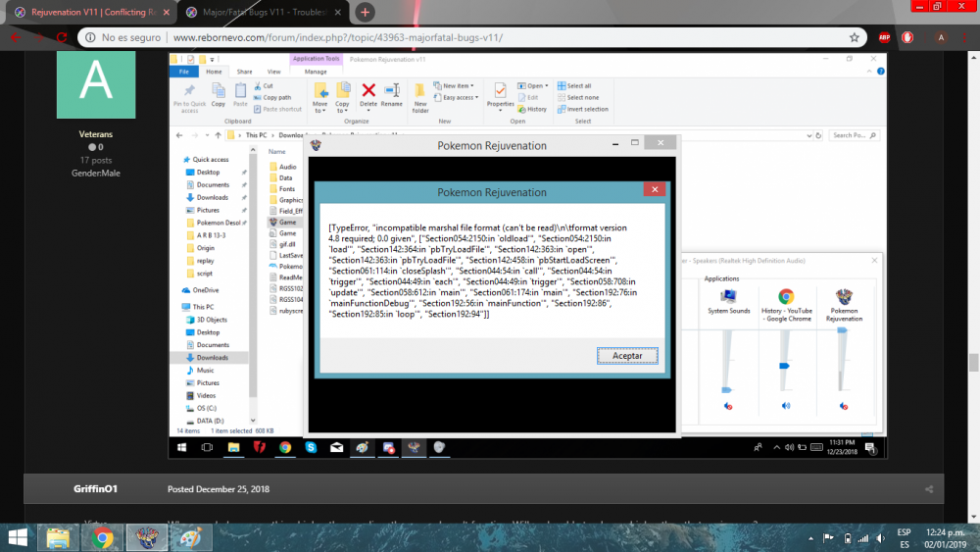The width and height of the screenshot is (980, 552).
Task: Click the Chrome address bar URL
Action: pyautogui.click(x=338, y=37)
